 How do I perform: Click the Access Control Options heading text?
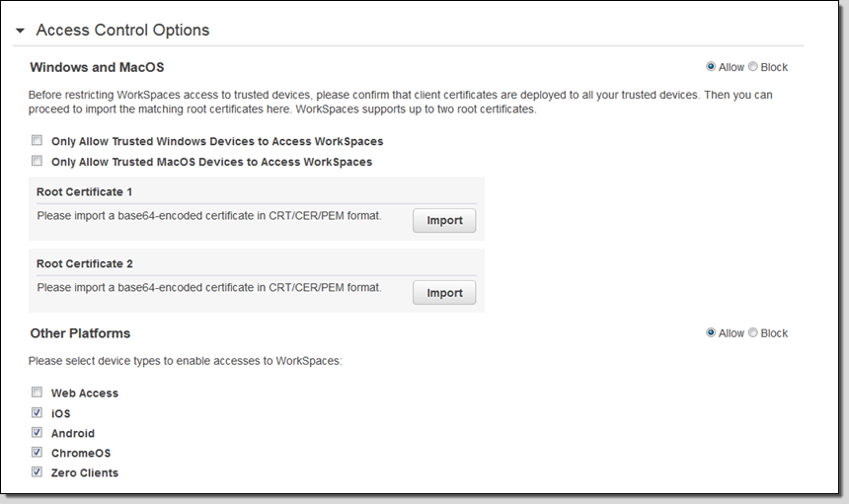122,30
